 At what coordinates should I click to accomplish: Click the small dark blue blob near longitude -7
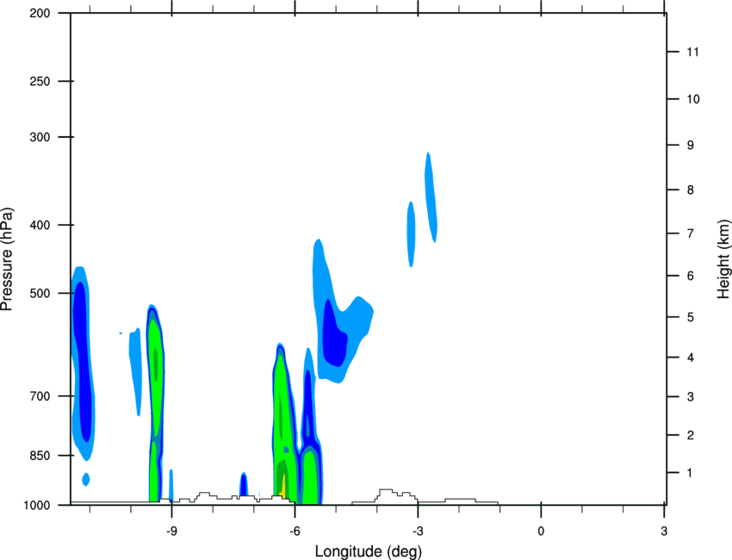243,484
